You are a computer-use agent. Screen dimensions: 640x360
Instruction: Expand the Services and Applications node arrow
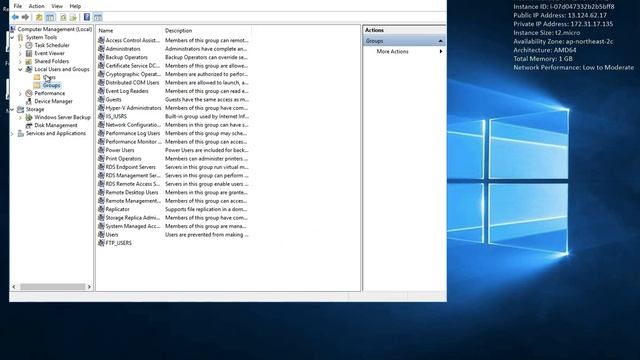tap(12, 133)
